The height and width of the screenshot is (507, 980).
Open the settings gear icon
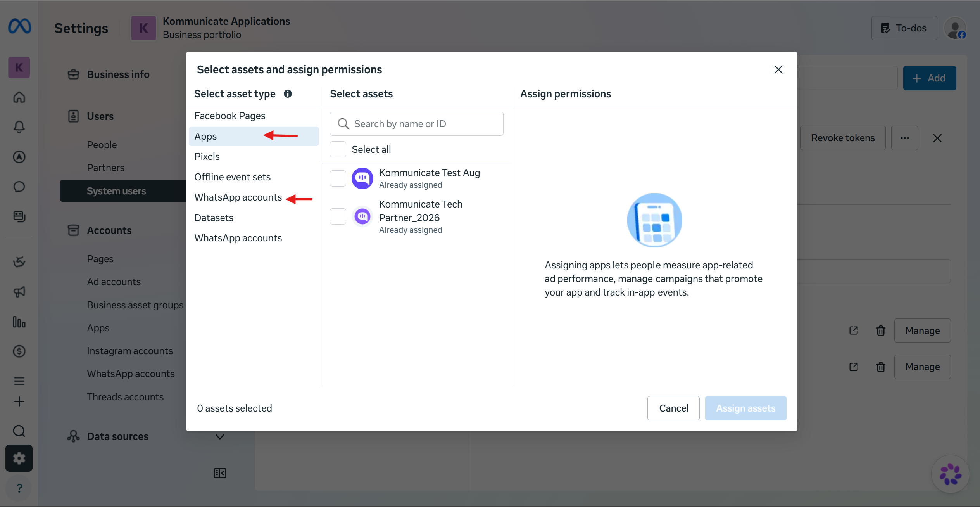19,458
